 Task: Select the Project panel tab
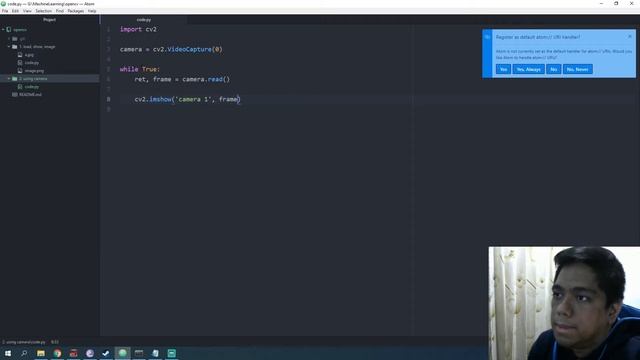49,20
